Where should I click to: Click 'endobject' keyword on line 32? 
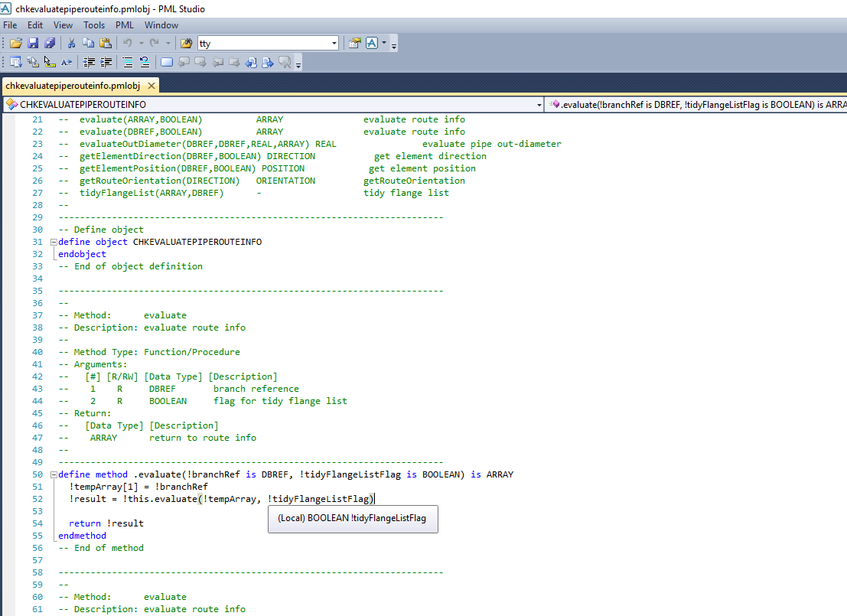click(82, 254)
